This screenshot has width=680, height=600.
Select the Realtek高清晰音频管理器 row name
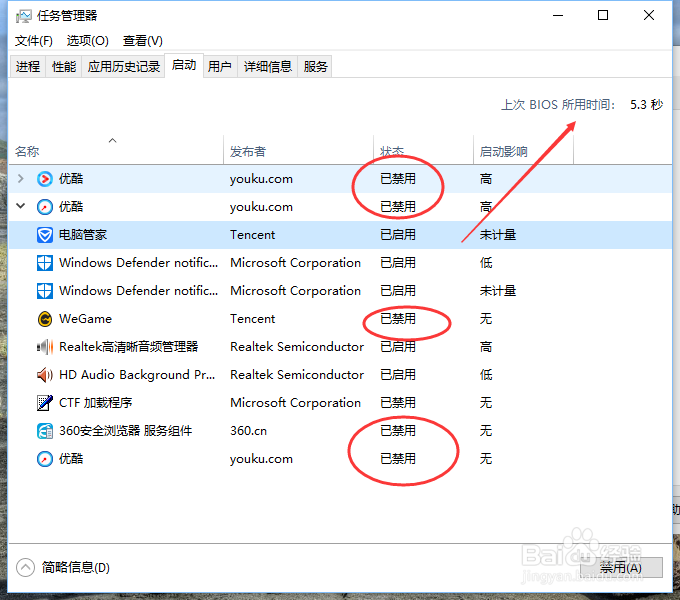[x=129, y=347]
